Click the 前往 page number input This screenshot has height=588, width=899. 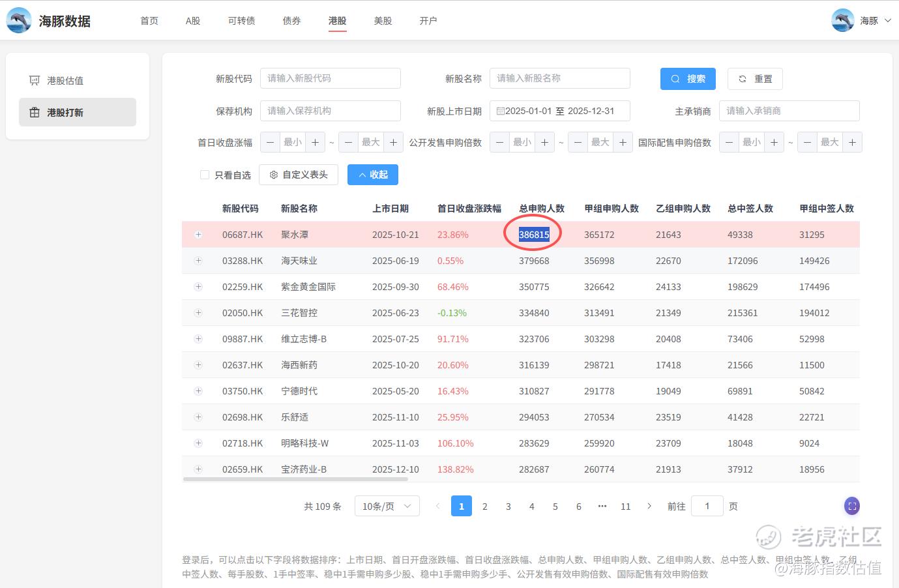pos(707,507)
